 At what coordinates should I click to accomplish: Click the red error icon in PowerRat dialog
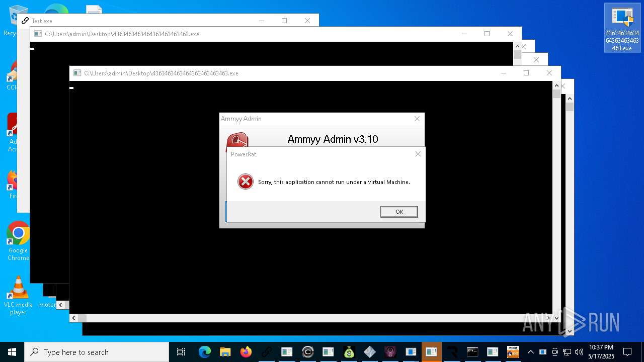(x=245, y=182)
